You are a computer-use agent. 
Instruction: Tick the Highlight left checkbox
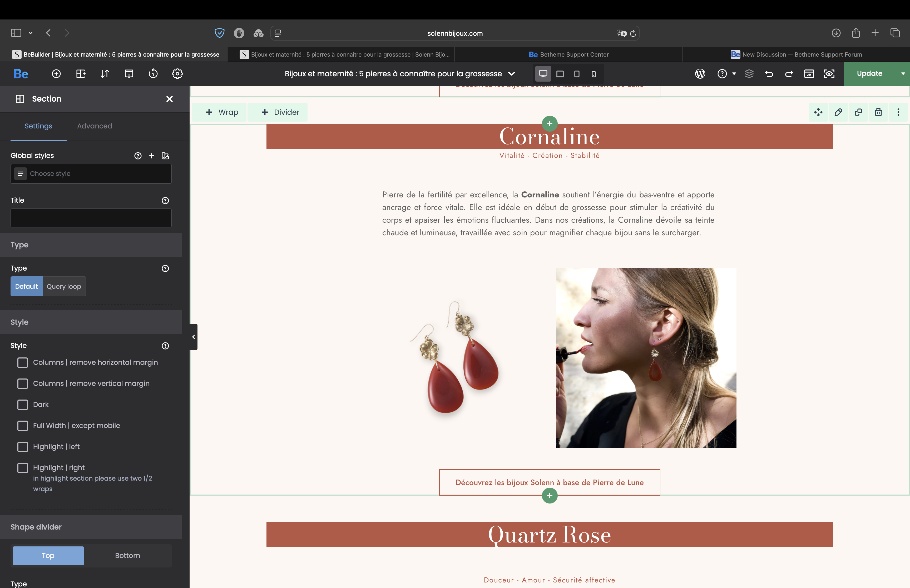tap(23, 447)
